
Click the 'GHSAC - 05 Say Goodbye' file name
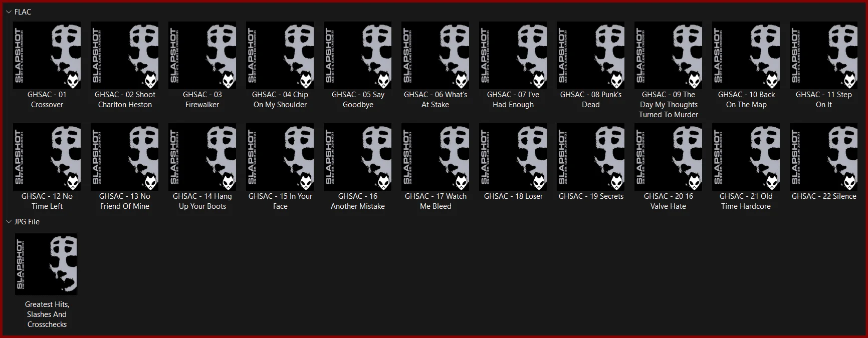click(x=358, y=100)
